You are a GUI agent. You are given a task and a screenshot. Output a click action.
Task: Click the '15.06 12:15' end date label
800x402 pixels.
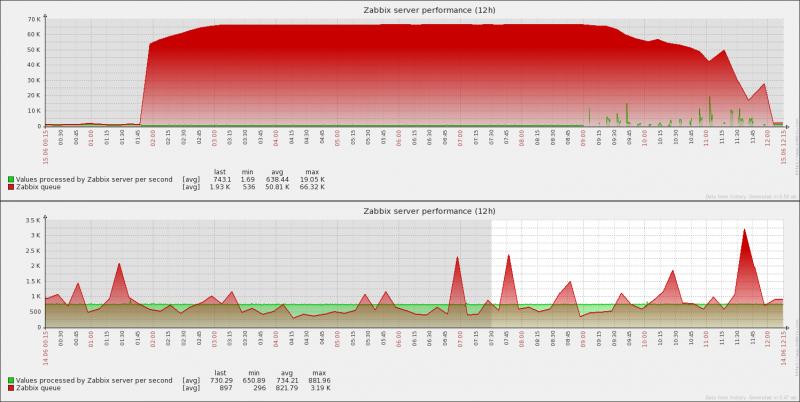click(x=784, y=146)
